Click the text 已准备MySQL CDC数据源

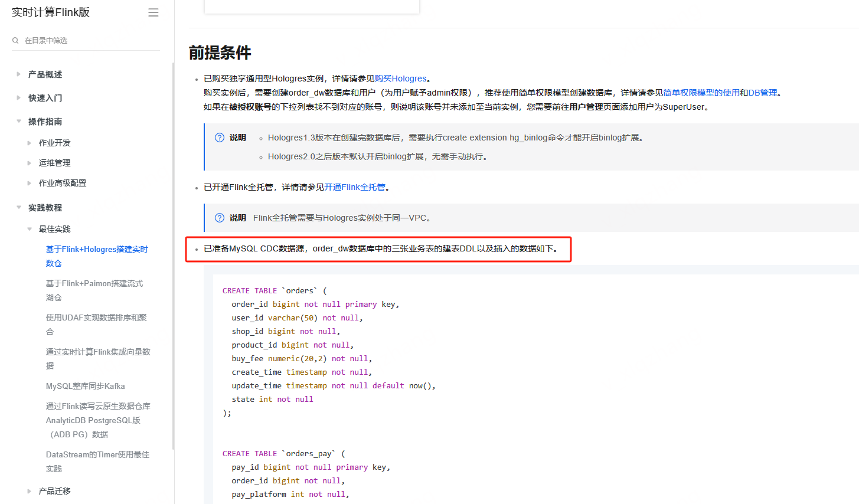[254, 248]
